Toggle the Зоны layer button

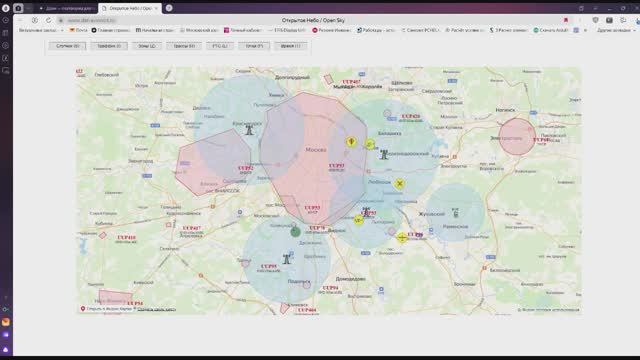click(147, 46)
